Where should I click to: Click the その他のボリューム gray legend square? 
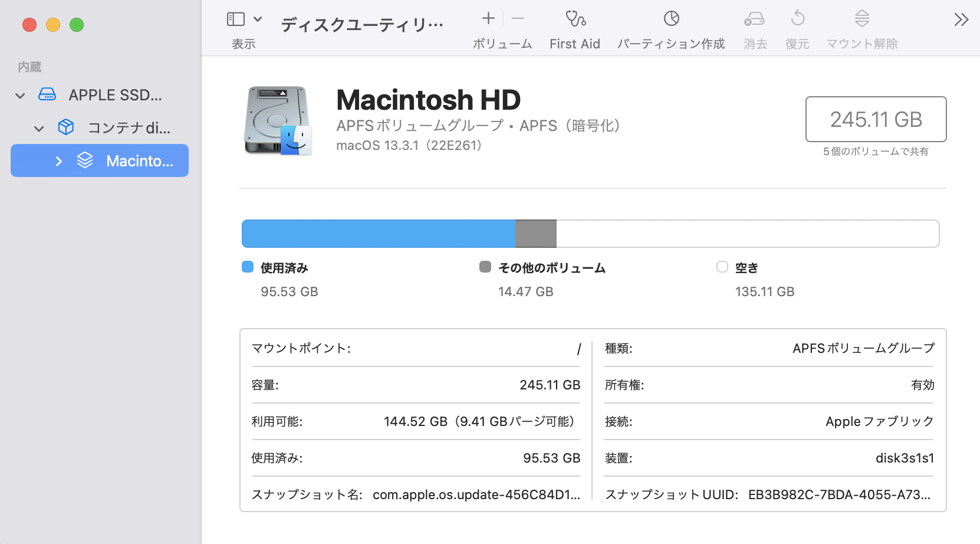[x=485, y=267]
